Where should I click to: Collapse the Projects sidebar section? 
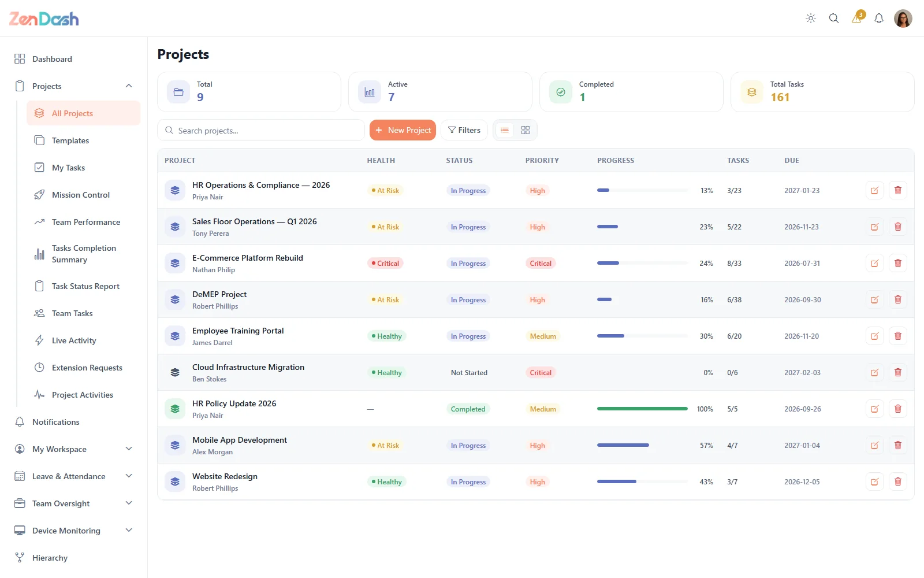(x=129, y=86)
